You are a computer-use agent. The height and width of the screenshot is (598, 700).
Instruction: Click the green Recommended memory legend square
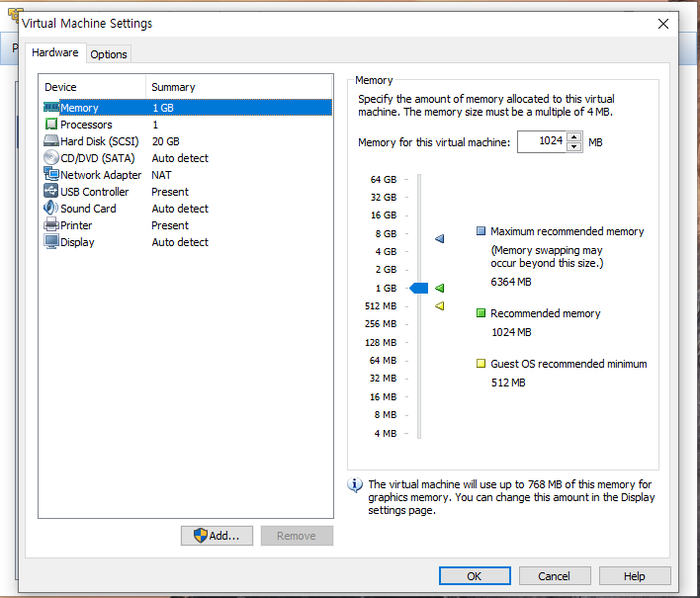[x=481, y=313]
